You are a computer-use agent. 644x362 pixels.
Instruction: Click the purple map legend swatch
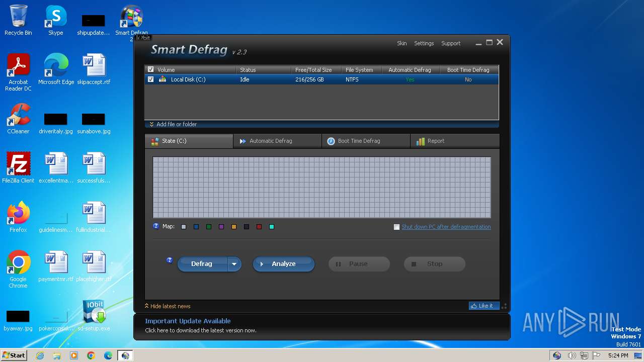221,227
